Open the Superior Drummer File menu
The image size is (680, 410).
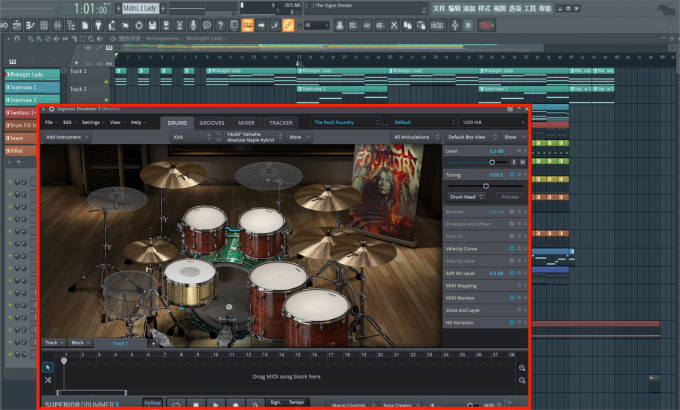coord(51,122)
